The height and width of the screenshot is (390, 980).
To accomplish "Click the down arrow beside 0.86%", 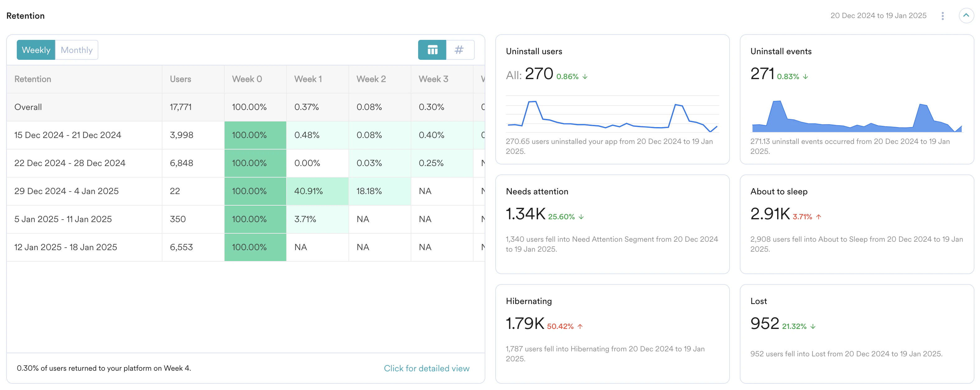I will tap(585, 77).
